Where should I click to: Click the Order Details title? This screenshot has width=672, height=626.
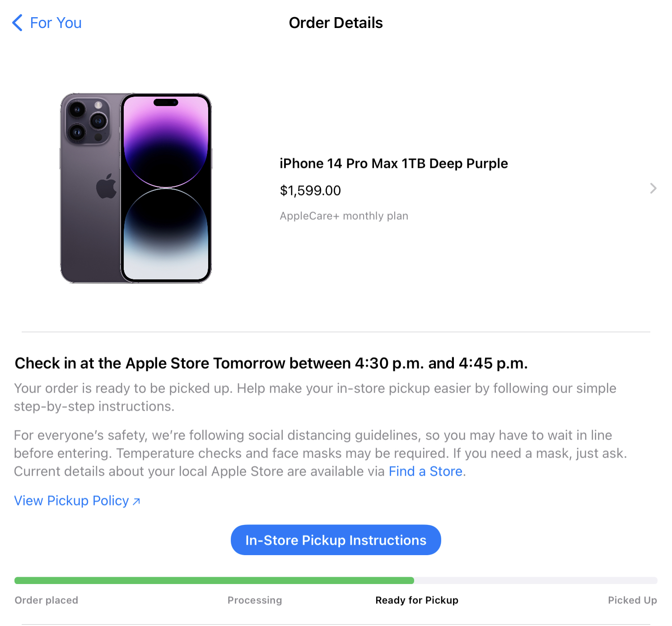(336, 23)
